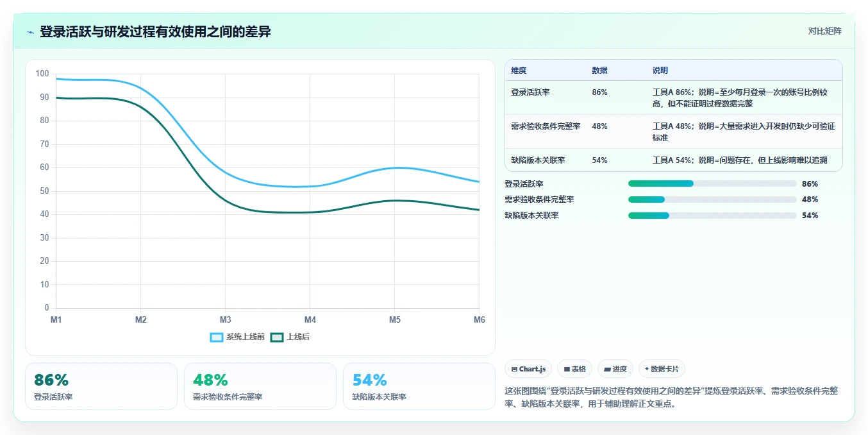Click the 100 y-axis tick label
The width and height of the screenshot is (868, 435).
42,74
